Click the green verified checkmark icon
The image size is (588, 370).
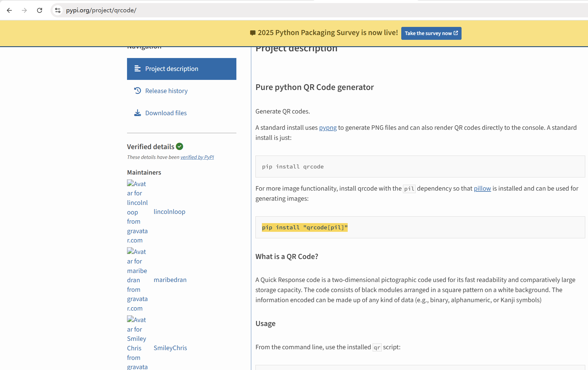(x=179, y=146)
